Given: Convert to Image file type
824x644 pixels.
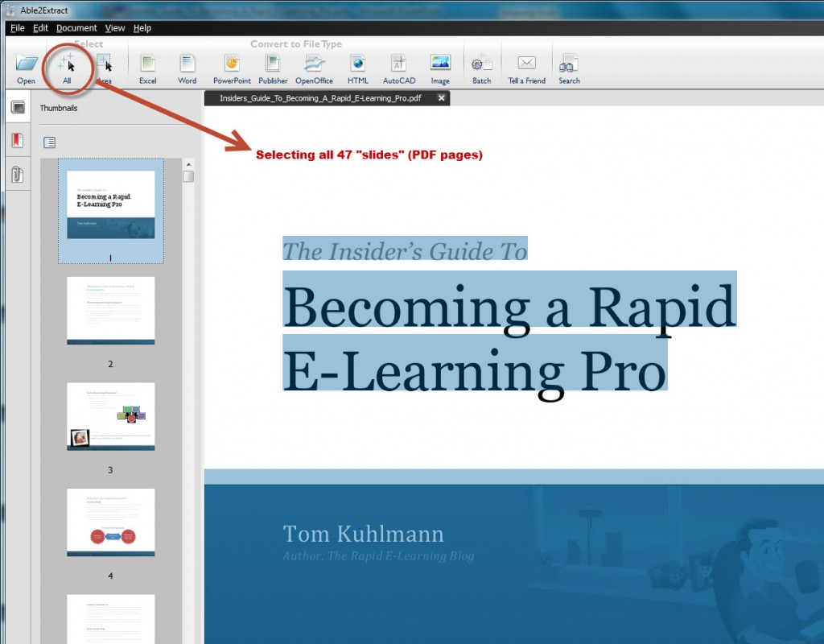Looking at the screenshot, I should (x=440, y=69).
